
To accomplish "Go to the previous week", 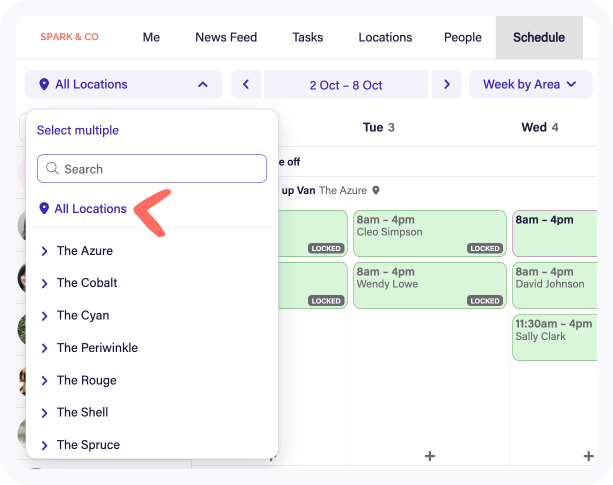I will (246, 84).
